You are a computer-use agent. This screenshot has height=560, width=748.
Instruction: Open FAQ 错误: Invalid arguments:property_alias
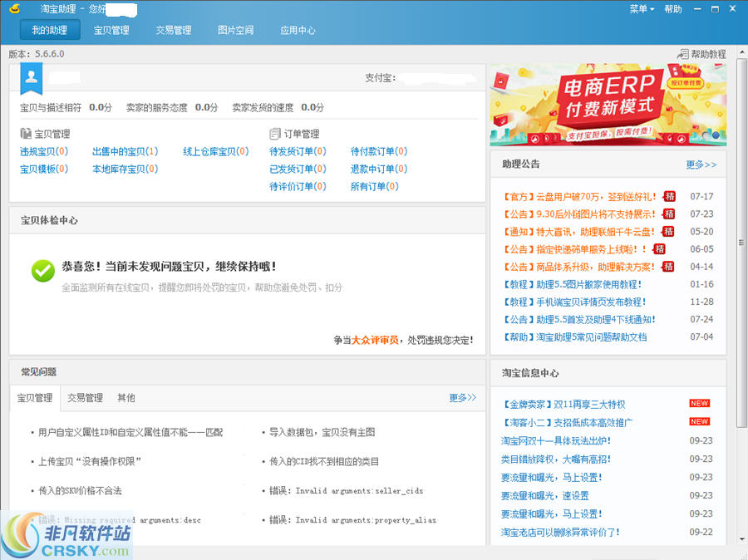[x=353, y=520]
